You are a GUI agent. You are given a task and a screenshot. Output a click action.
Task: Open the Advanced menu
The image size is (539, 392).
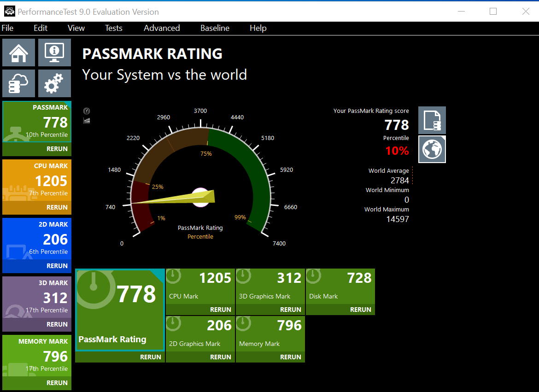coord(162,28)
